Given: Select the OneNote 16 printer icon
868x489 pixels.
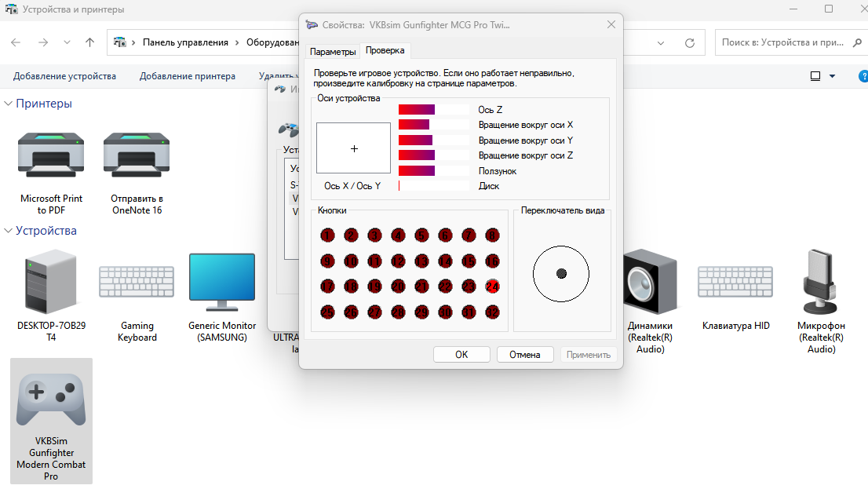Looking at the screenshot, I should pos(137,155).
